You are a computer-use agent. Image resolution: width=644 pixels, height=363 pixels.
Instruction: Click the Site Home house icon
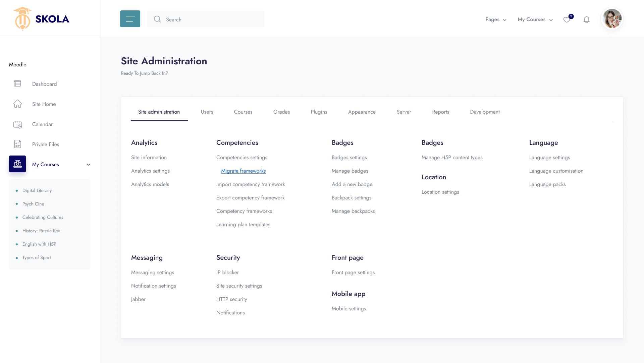[x=17, y=104]
